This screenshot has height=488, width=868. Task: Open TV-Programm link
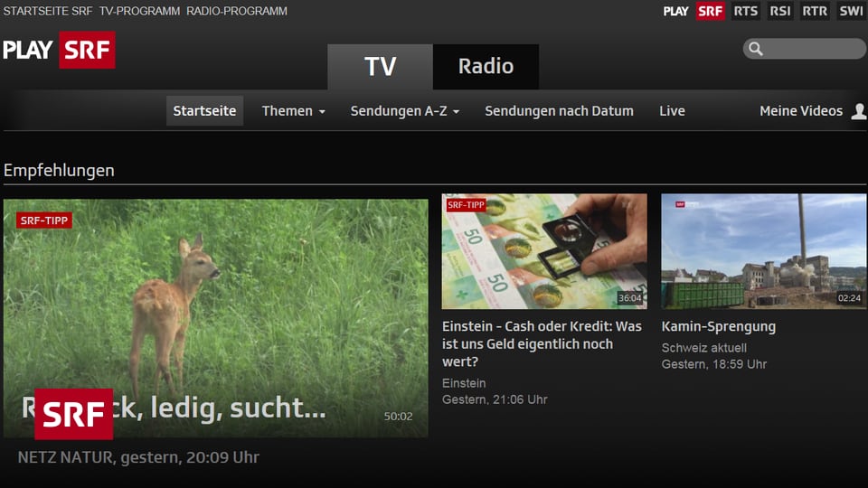point(139,11)
